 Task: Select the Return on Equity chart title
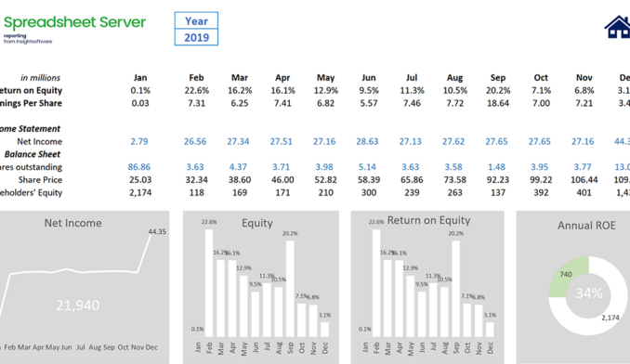428,220
